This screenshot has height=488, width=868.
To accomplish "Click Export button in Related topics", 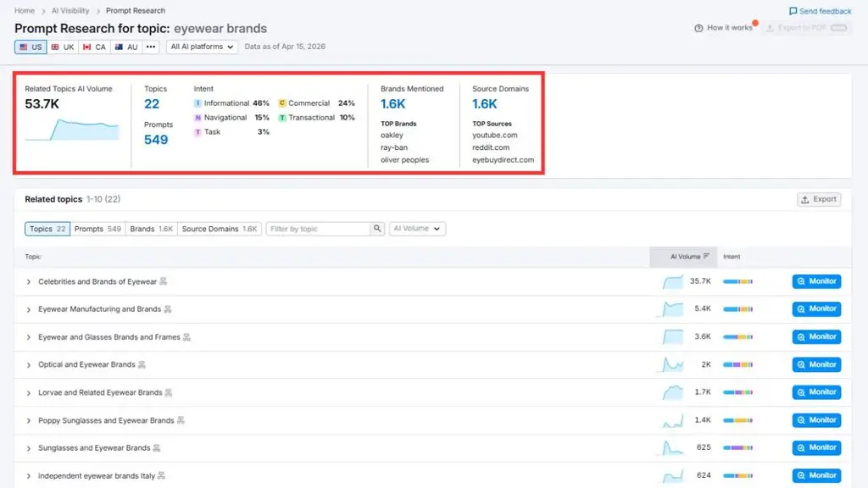I will tap(819, 199).
